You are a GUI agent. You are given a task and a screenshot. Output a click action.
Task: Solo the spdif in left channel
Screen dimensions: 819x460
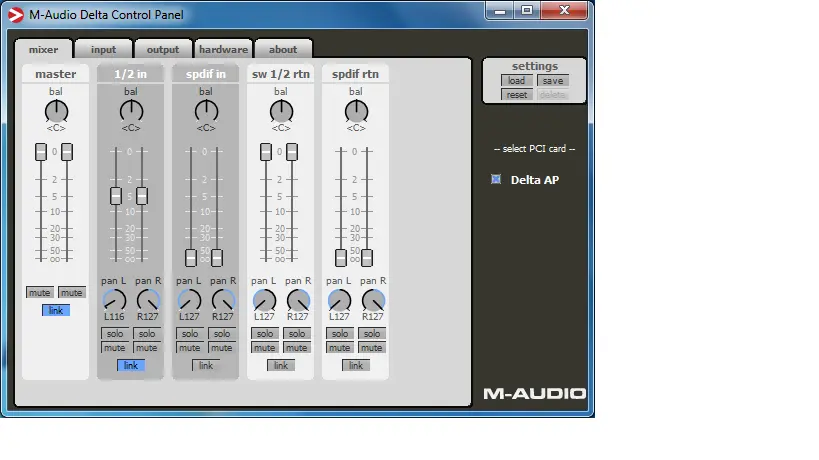pyautogui.click(x=190, y=334)
